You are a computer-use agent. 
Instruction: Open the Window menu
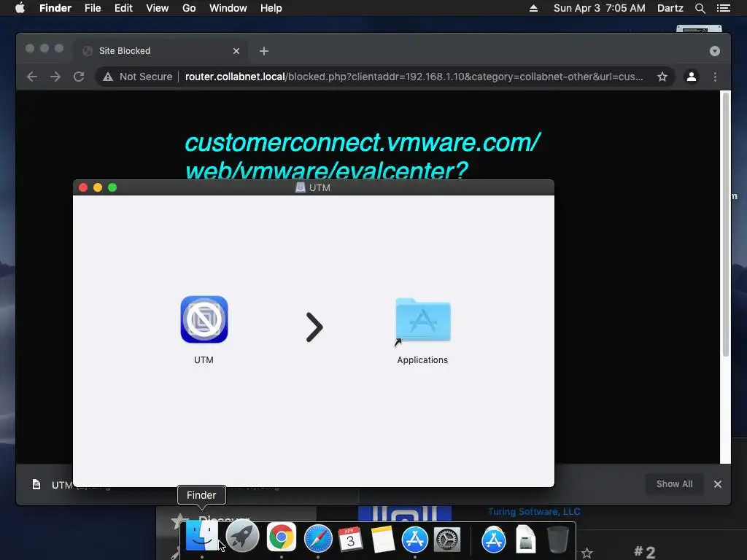[x=228, y=8]
